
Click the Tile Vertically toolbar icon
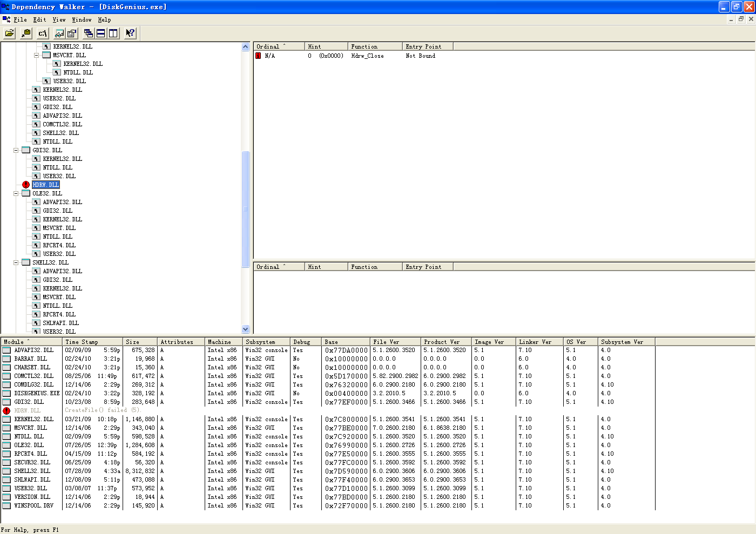[113, 33]
